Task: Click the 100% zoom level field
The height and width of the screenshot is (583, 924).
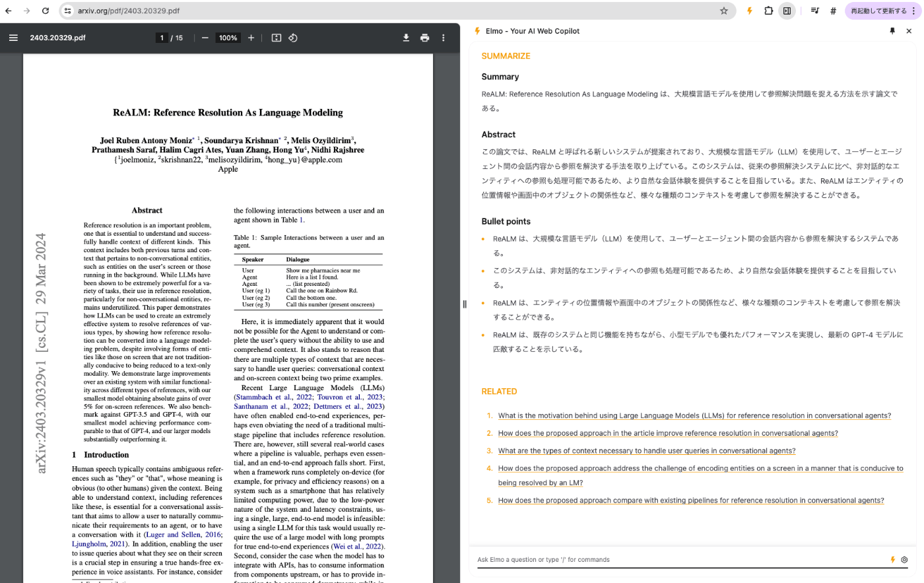Action: click(x=228, y=38)
